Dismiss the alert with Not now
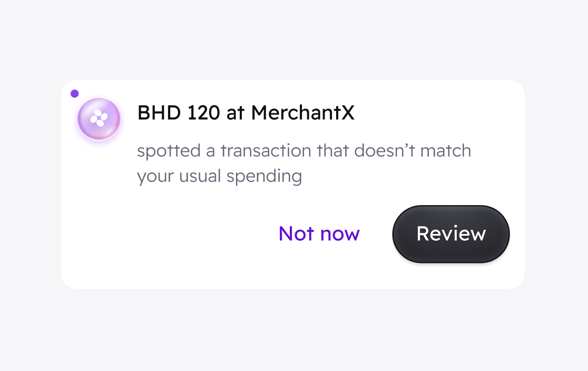Viewport: 588px width, 371px height. coord(319,233)
